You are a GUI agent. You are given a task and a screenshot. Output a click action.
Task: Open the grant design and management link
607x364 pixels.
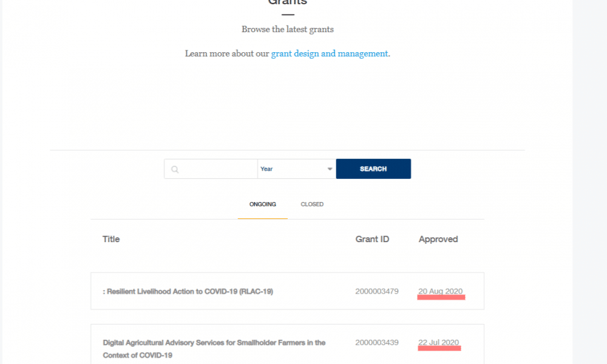click(x=330, y=53)
